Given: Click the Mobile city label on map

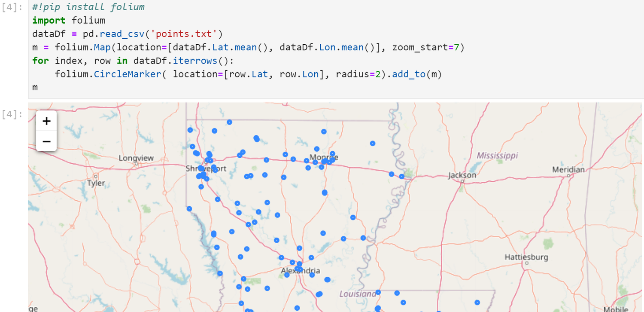Looking at the screenshot, I should pos(615,309).
